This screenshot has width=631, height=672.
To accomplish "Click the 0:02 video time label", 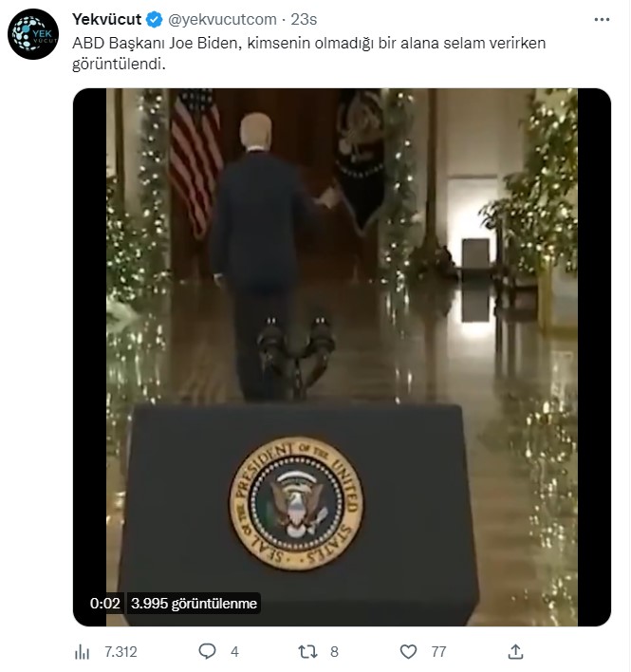I will pos(104,603).
